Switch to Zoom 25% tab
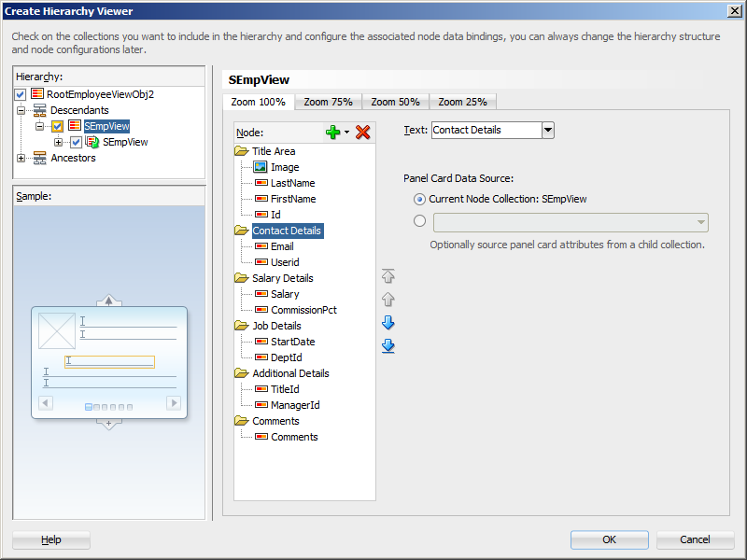 (x=462, y=102)
